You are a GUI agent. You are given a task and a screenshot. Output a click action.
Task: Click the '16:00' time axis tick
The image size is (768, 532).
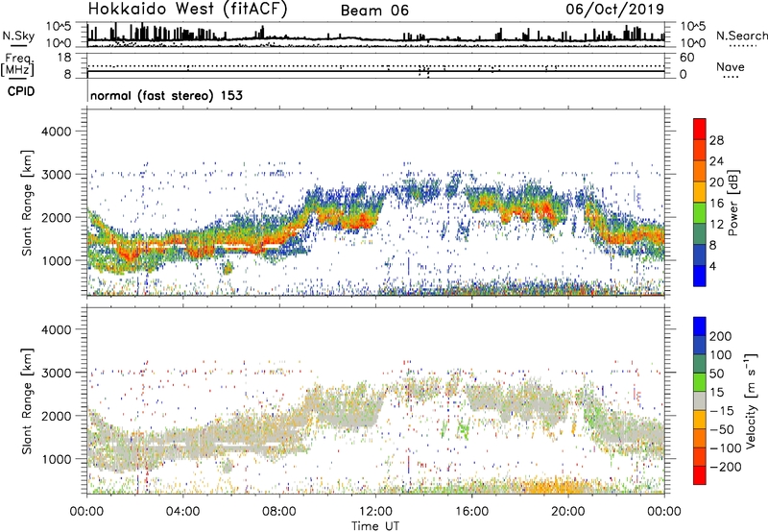471,512
